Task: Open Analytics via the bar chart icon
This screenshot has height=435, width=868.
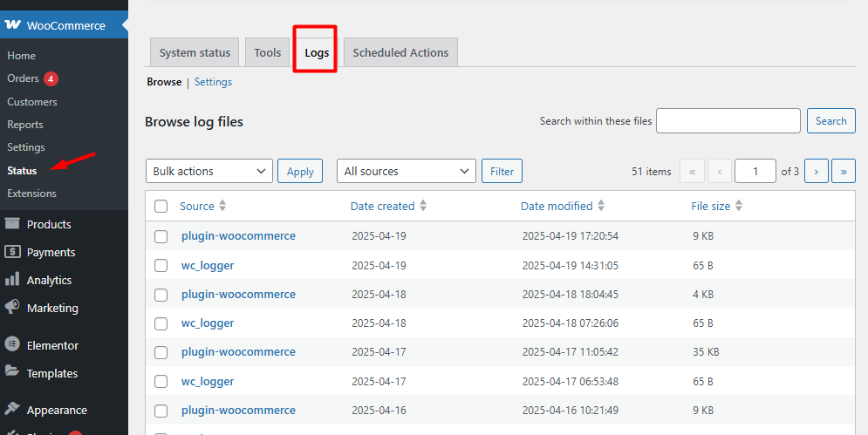Action: [x=12, y=279]
